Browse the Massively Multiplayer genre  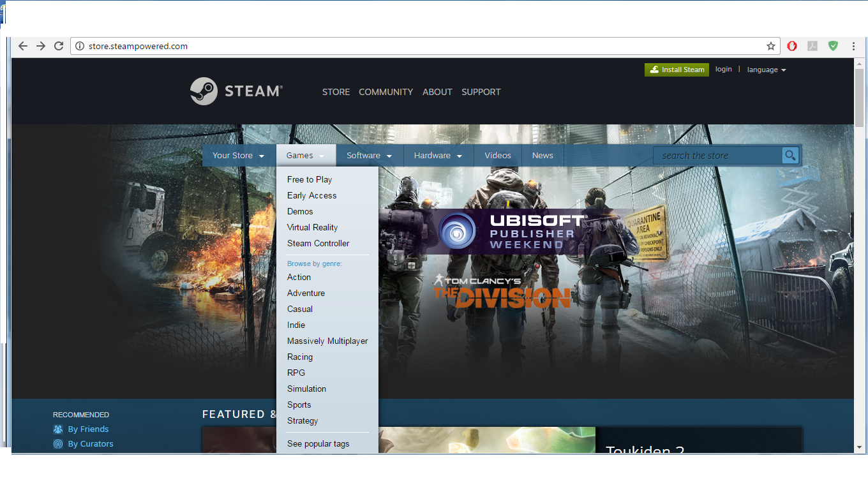[x=327, y=341]
